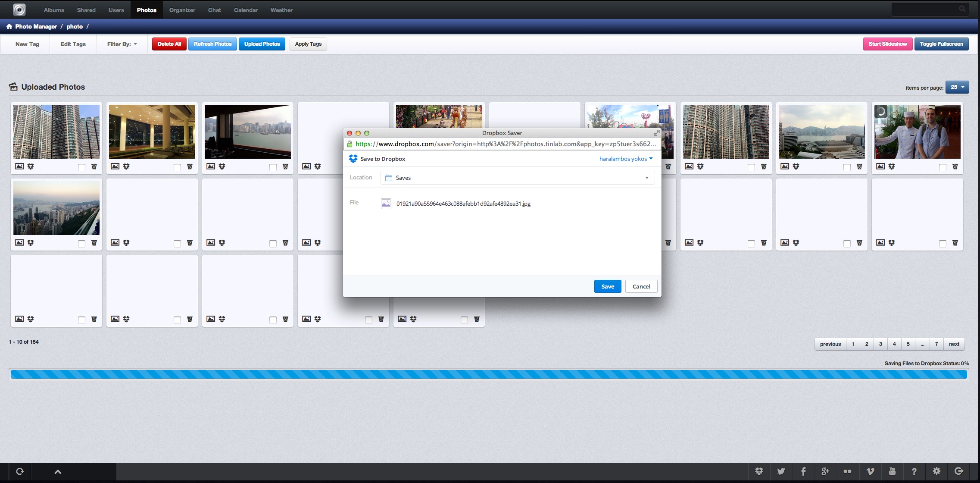
Task: Open Dropbox integration in bottom bar
Action: pyautogui.click(x=759, y=471)
